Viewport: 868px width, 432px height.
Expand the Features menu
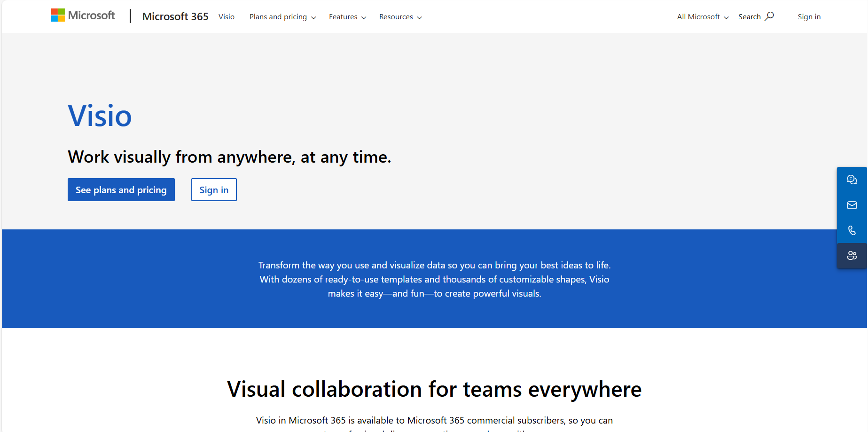tap(348, 17)
